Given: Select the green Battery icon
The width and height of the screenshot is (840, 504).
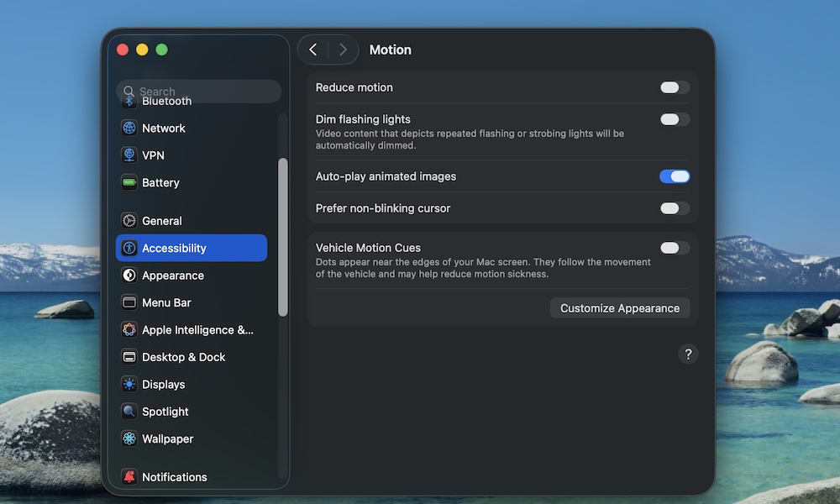Looking at the screenshot, I should [x=129, y=182].
